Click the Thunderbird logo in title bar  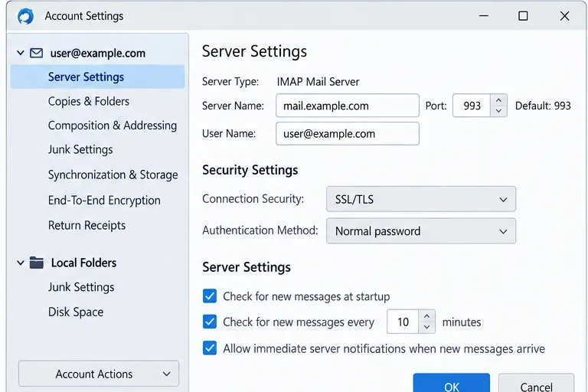(25, 16)
